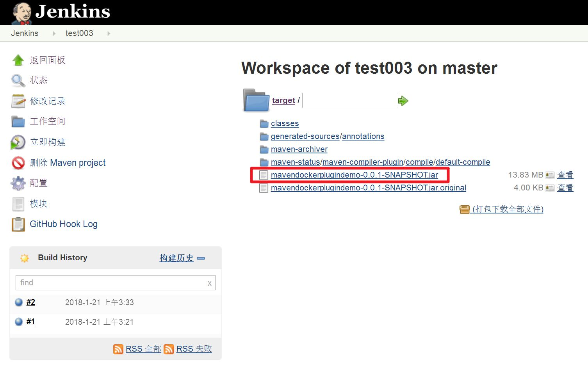Open the RSS 全部 feed link
Image resolution: width=588 pixels, height=368 pixels.
click(143, 349)
